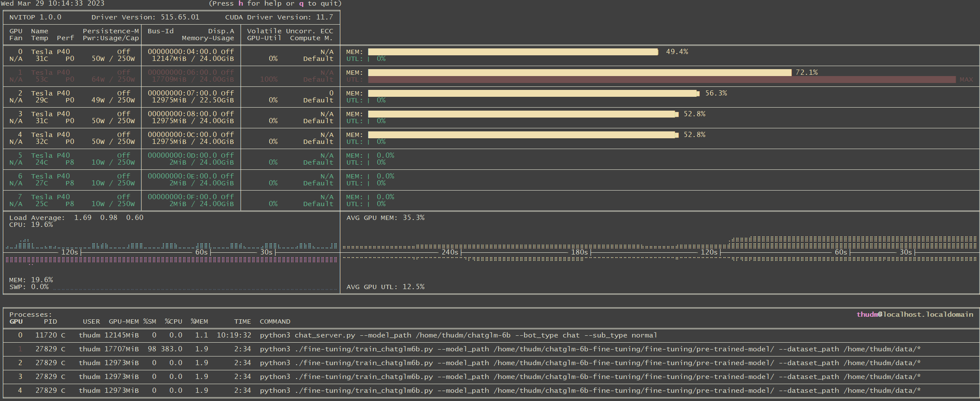Click GPU 1 memory bar at 72.1%
The height and width of the screenshot is (401, 980).
579,73
